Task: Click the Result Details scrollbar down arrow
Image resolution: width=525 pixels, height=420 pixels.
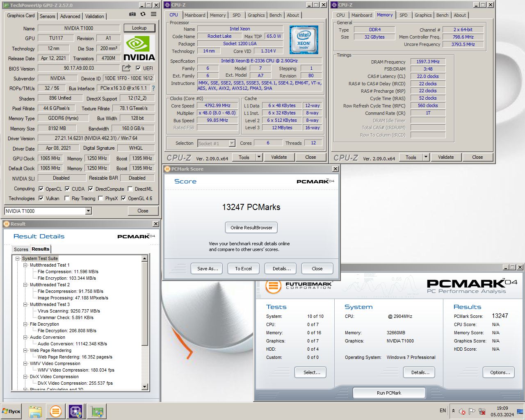Action: pos(144,387)
